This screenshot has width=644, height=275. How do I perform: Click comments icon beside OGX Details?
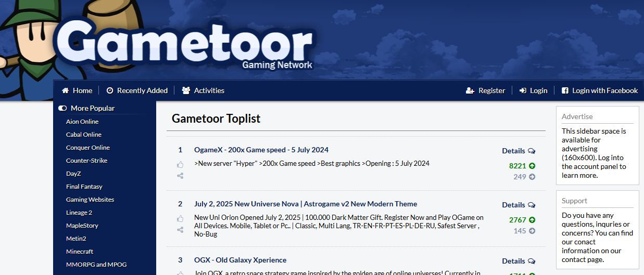click(532, 261)
